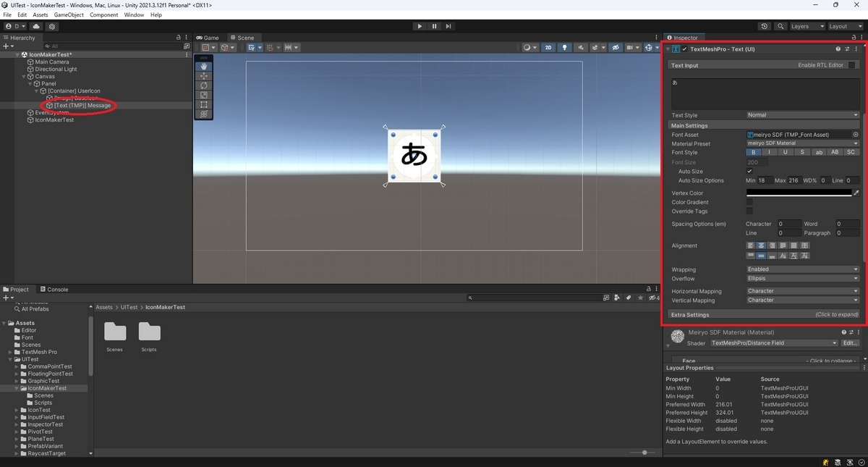
Task: Uncheck the Auto Size checkbox
Action: click(749, 172)
